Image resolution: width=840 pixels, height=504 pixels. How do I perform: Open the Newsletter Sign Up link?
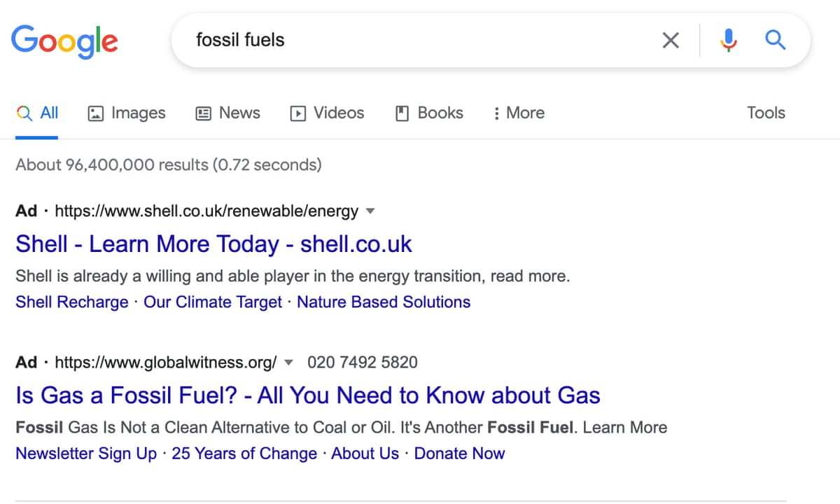[x=86, y=454]
